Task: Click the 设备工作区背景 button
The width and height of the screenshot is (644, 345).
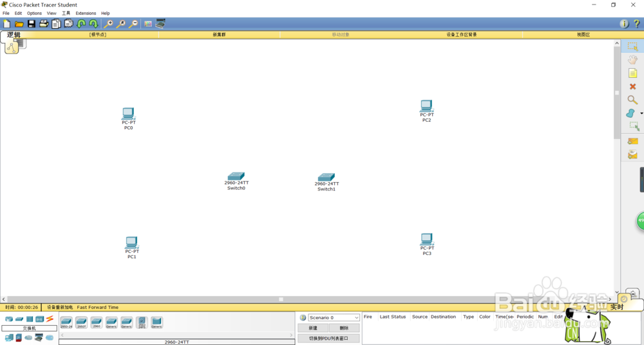Action: 462,35
